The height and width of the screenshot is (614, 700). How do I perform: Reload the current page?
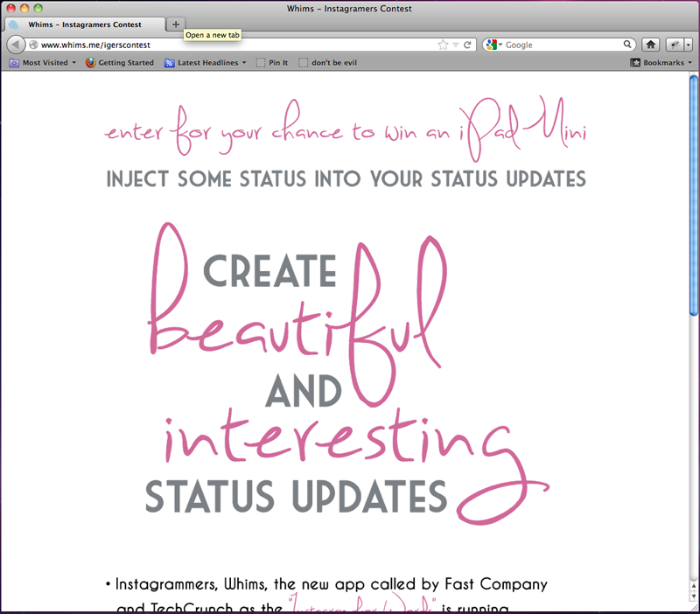(x=468, y=45)
